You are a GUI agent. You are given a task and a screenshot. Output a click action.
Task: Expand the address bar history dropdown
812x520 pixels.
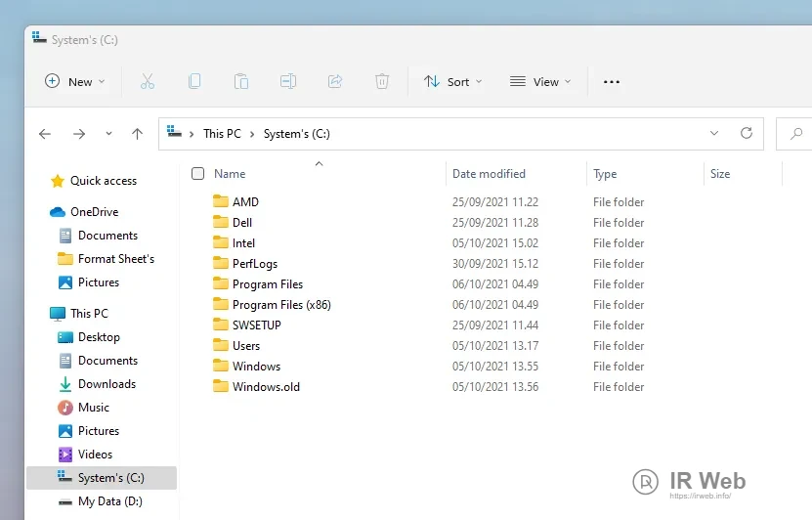click(x=714, y=133)
